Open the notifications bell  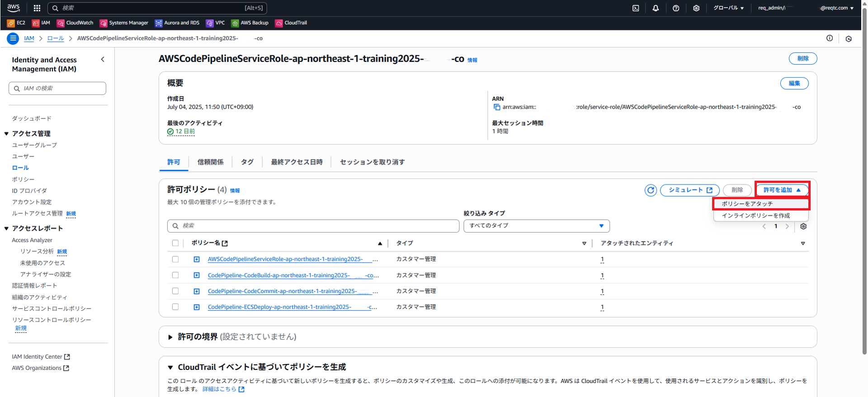point(656,8)
